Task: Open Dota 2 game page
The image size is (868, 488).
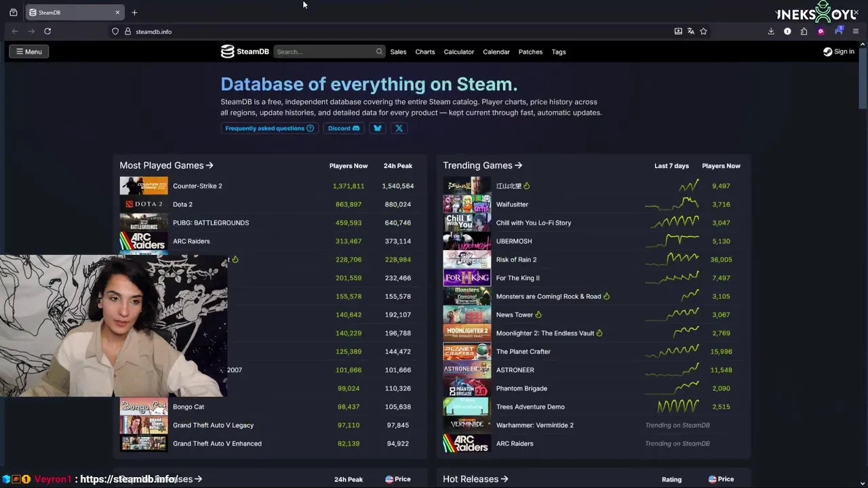Action: (x=182, y=204)
